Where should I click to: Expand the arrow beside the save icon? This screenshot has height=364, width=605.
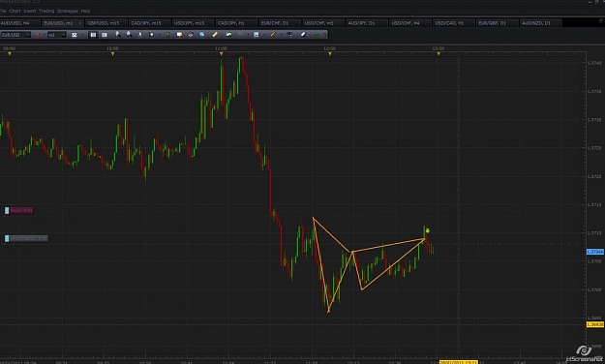pos(264,35)
